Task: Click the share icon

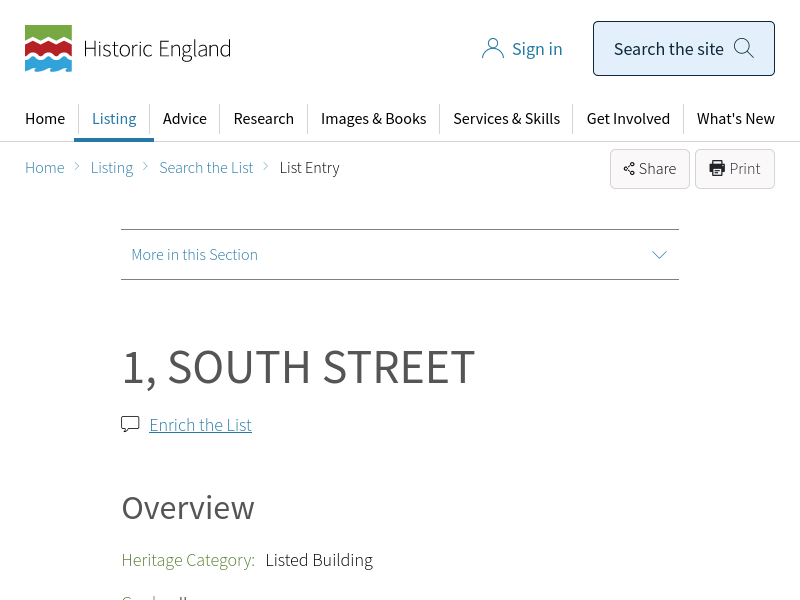Action: 629,169
